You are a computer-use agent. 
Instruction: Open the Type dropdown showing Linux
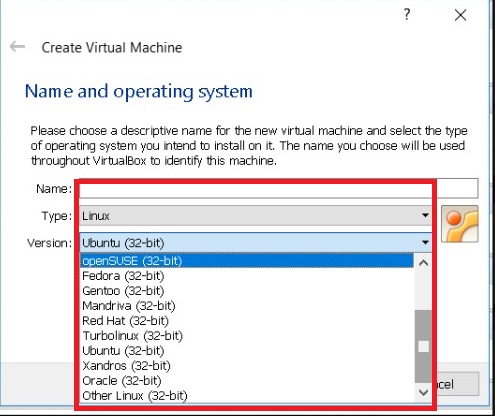point(256,216)
